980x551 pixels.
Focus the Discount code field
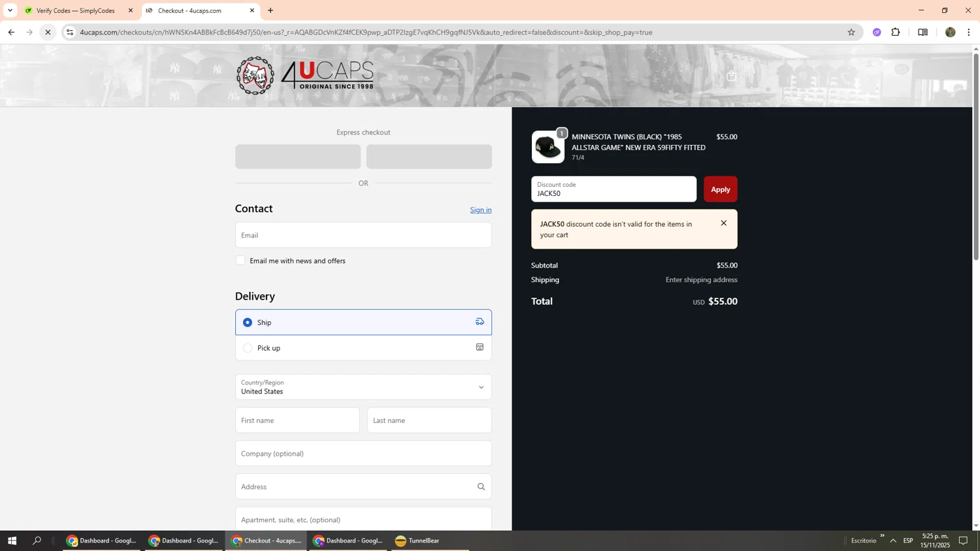[x=613, y=189]
